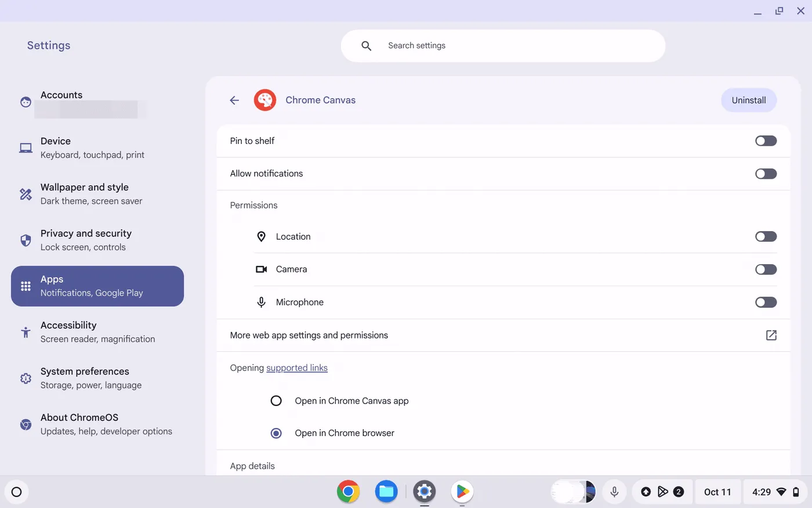
Task: Click the Settings title heading
Action: coord(49,45)
